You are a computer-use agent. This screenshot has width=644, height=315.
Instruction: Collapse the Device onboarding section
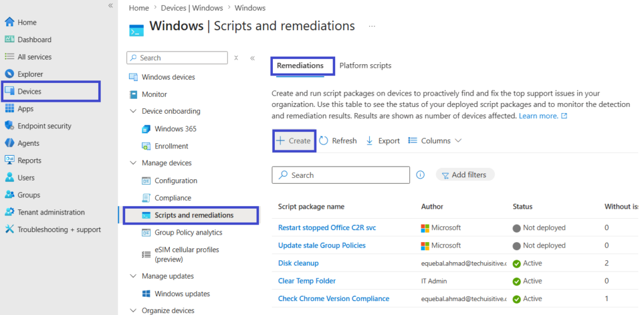[x=133, y=111]
